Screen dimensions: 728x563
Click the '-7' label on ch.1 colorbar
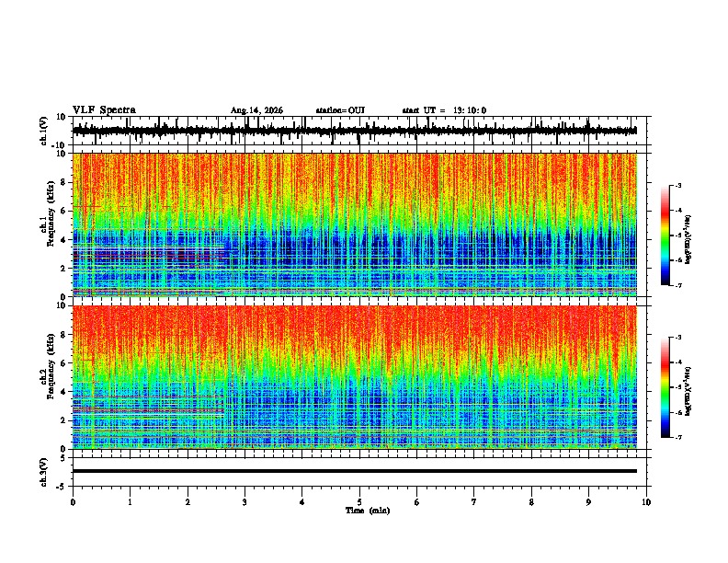tap(678, 285)
